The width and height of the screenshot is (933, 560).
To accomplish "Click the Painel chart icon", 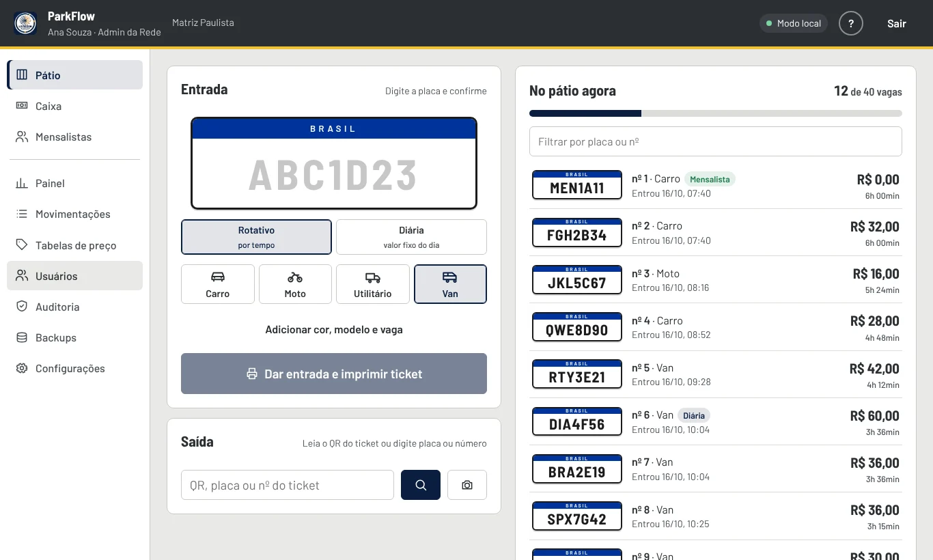I will pos(22,183).
